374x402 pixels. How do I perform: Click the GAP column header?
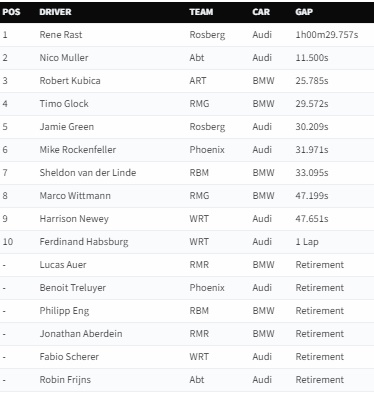(x=304, y=12)
